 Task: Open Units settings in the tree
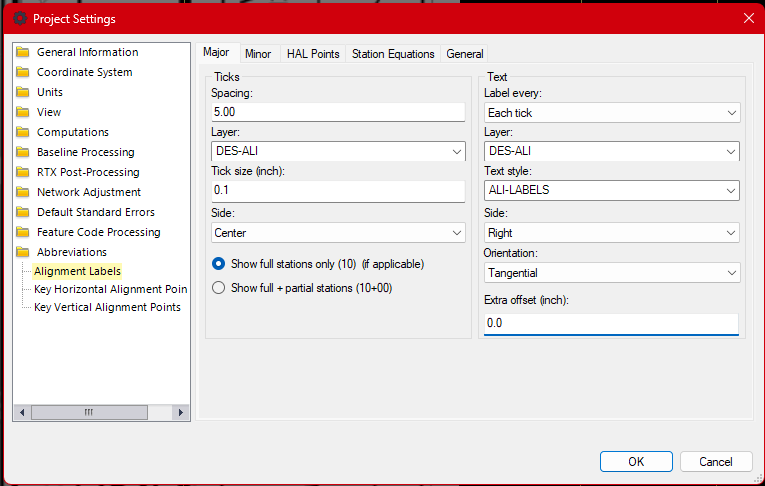point(50,92)
